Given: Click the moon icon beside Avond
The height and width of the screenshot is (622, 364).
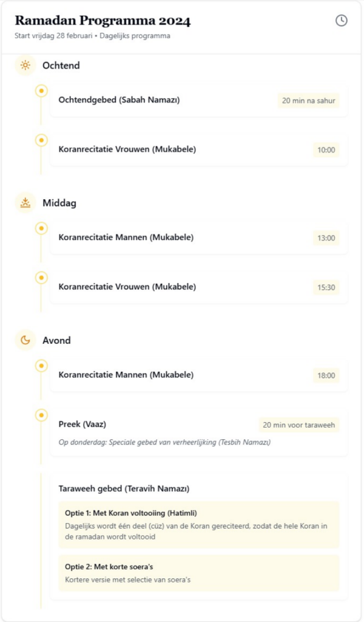Looking at the screenshot, I should point(25,340).
